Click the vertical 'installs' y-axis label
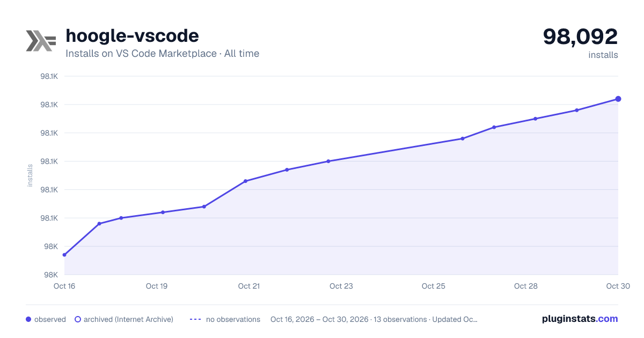644x338 pixels. (x=30, y=175)
